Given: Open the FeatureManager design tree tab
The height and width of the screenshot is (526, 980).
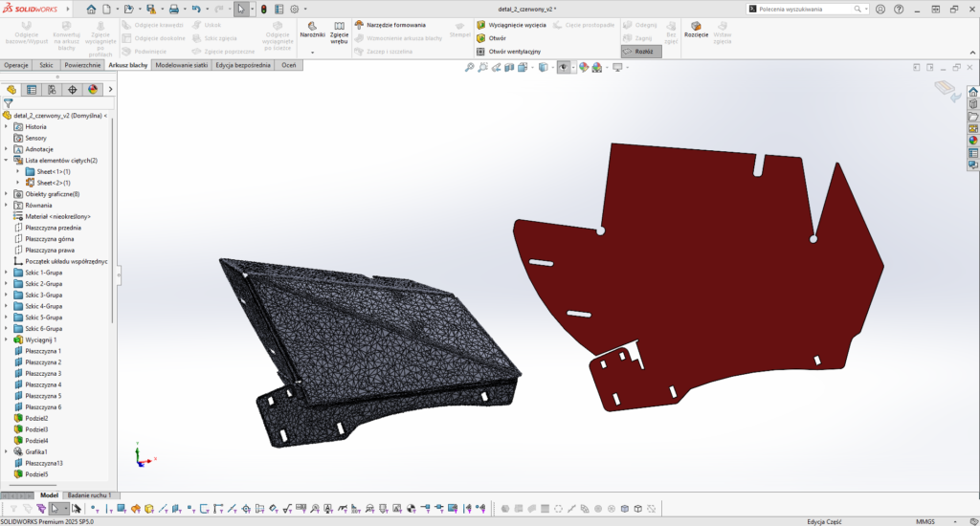Looking at the screenshot, I should 11,89.
